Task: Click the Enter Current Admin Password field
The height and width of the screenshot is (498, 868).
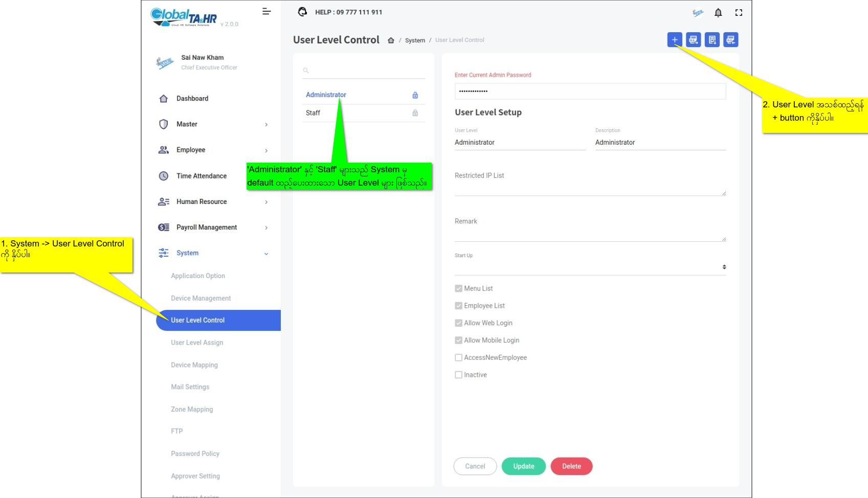Action: click(590, 91)
